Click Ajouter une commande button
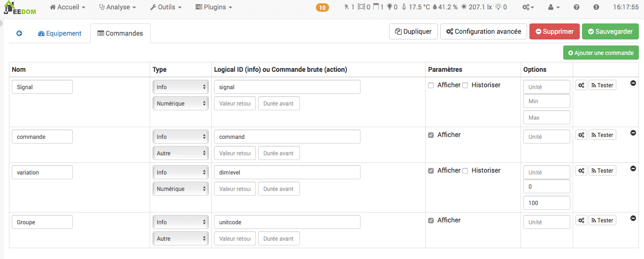 [601, 53]
